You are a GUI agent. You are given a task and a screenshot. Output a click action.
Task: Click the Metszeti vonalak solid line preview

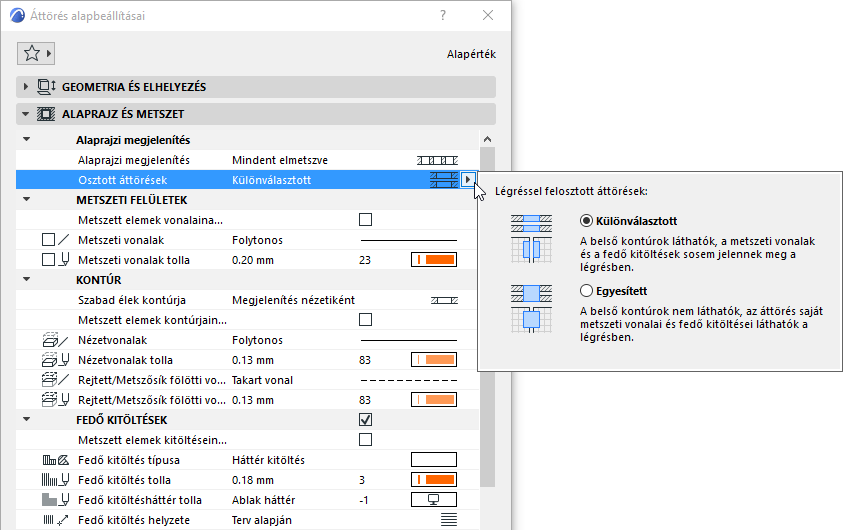coord(409,240)
